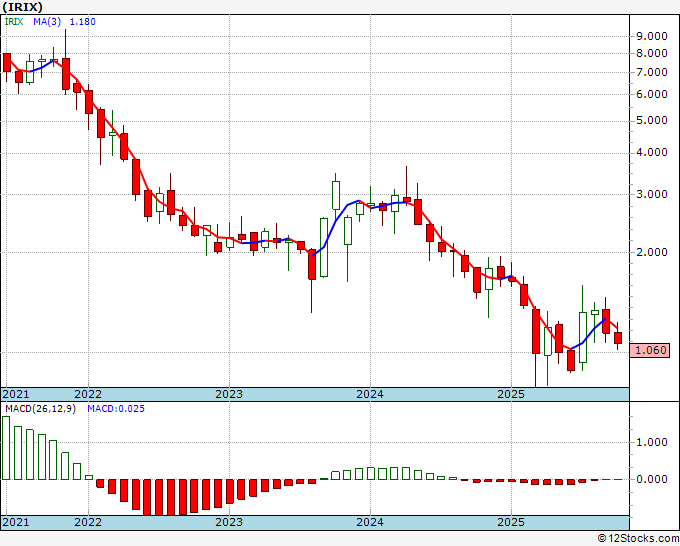Click 2023 on the MACD timeline
Image resolution: width=680 pixels, height=546 pixels.
point(229,522)
